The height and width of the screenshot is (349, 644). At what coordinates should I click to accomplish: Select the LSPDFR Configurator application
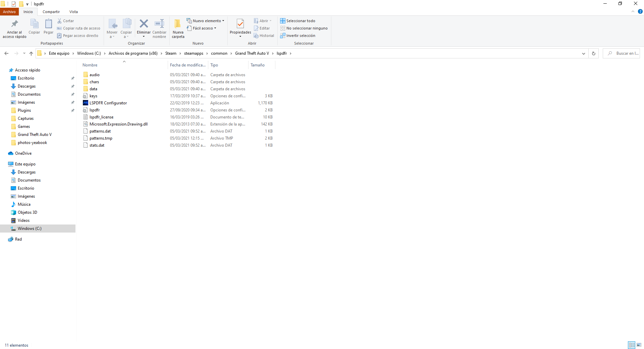pyautogui.click(x=108, y=103)
